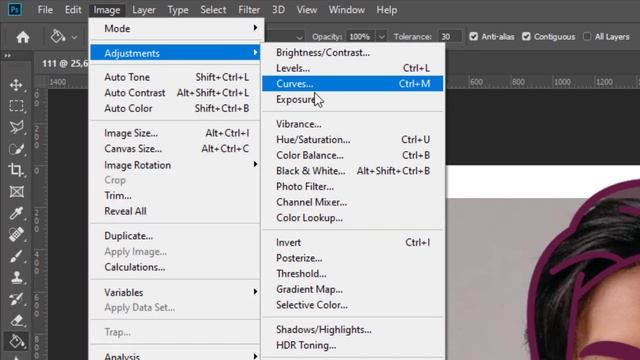Toggle the Anti-alias checkbox

[x=473, y=37]
